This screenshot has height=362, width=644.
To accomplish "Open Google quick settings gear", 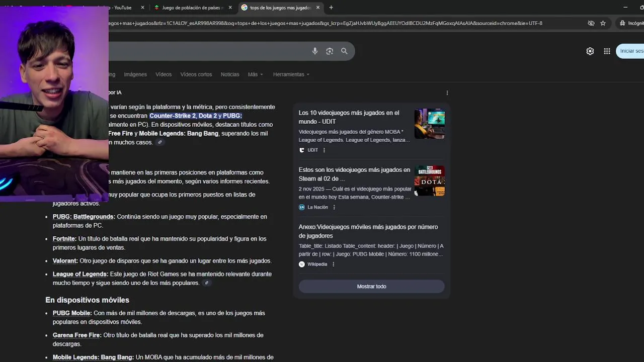I will click(x=590, y=51).
